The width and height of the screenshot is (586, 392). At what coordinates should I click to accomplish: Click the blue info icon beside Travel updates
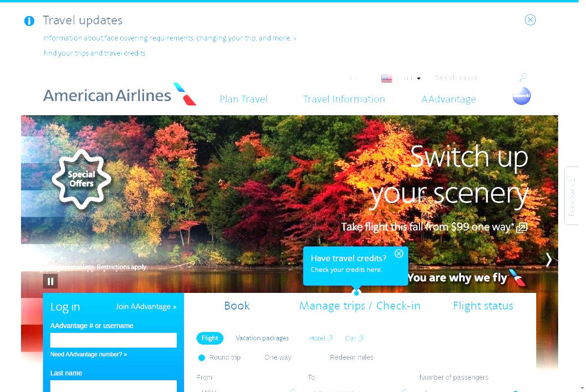[29, 21]
